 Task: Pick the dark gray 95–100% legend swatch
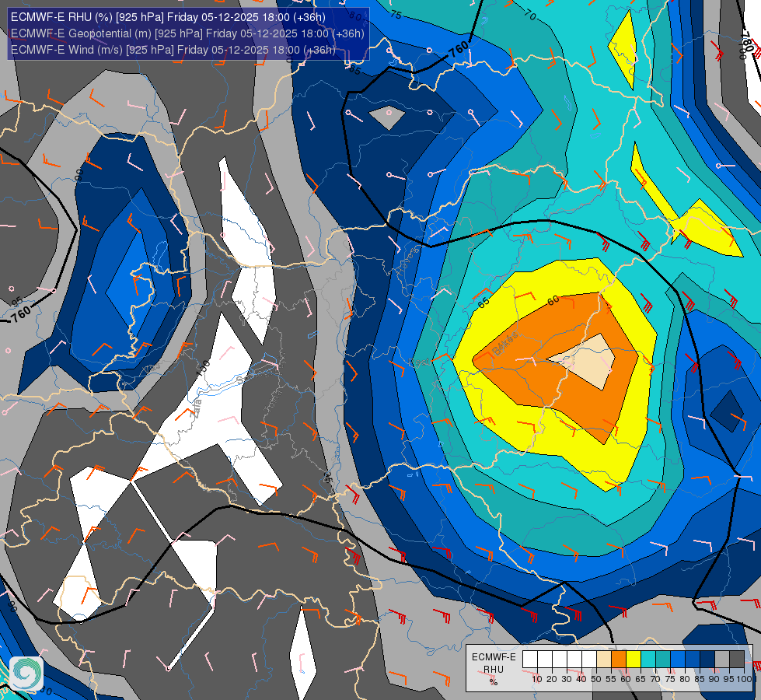(x=737, y=660)
